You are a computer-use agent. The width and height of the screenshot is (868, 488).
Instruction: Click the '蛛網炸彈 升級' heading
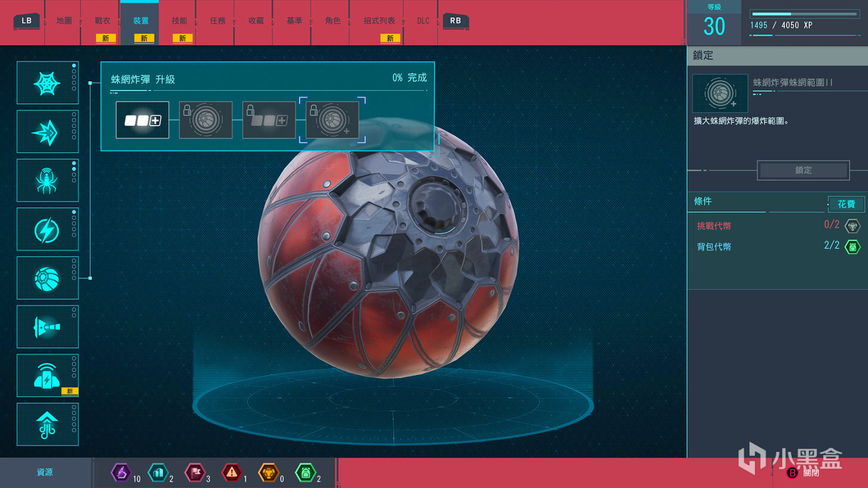(x=143, y=79)
